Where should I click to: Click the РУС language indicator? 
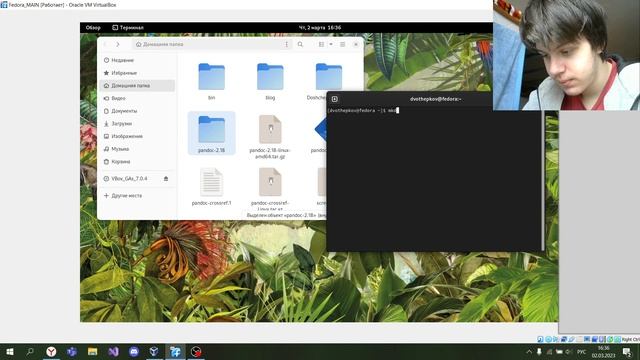582,351
